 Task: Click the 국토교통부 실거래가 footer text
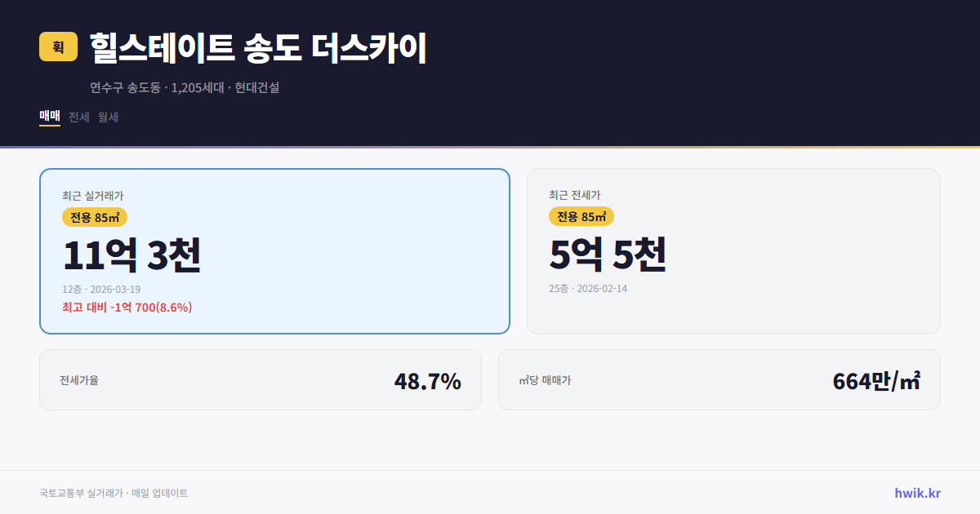(113, 493)
